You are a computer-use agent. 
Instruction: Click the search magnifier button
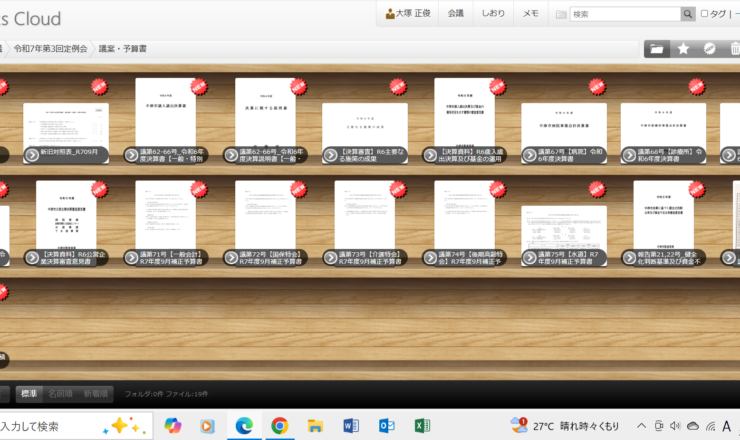[x=687, y=14]
